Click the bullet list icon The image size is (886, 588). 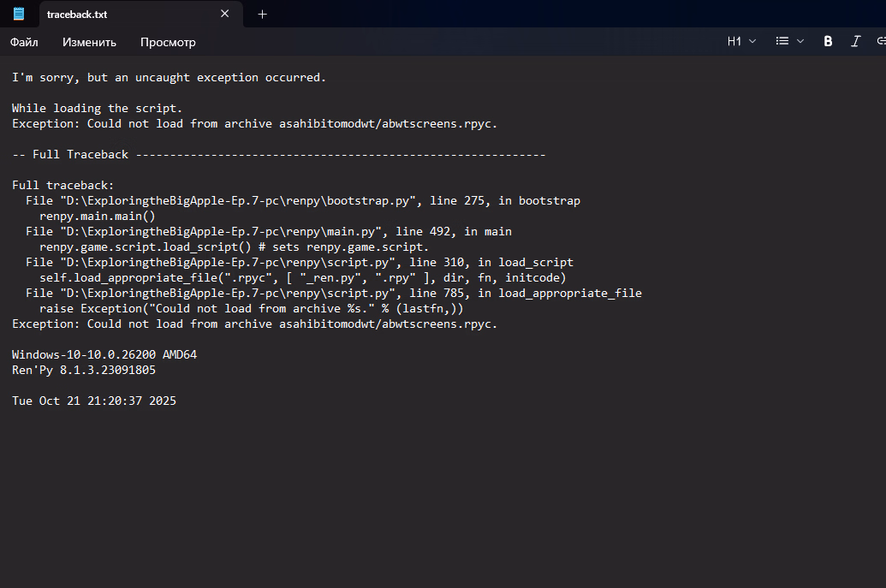782,41
